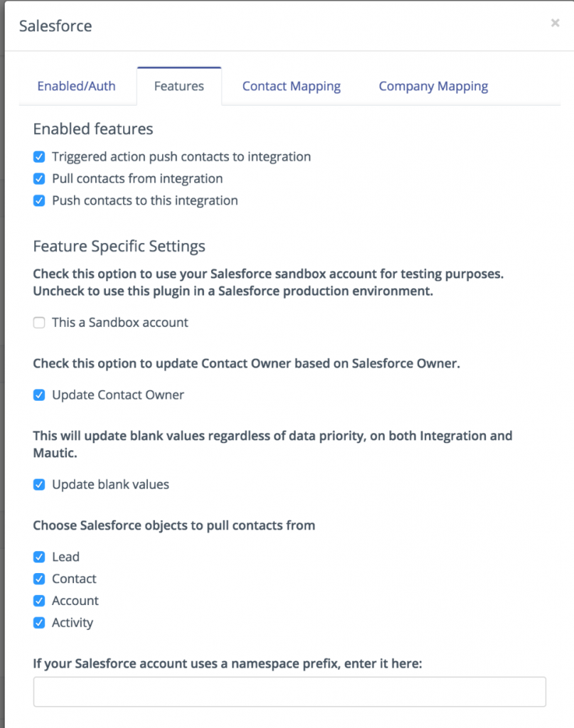
Task: Toggle the Account object checkbox
Action: [39, 601]
